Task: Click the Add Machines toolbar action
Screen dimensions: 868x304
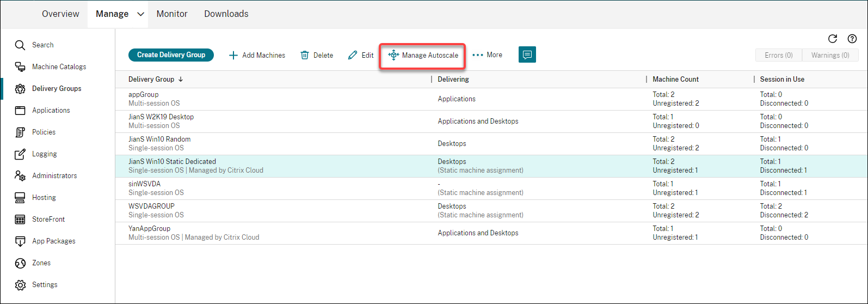Action: click(257, 55)
